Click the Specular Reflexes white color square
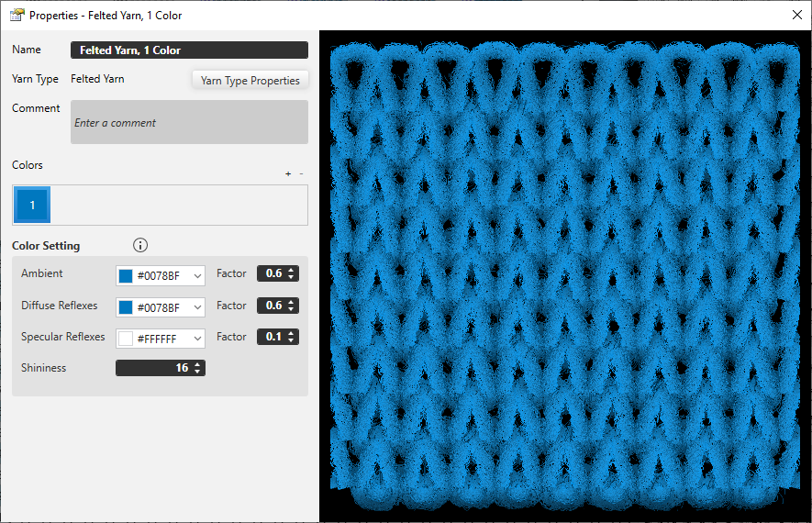812x523 pixels. (x=126, y=339)
